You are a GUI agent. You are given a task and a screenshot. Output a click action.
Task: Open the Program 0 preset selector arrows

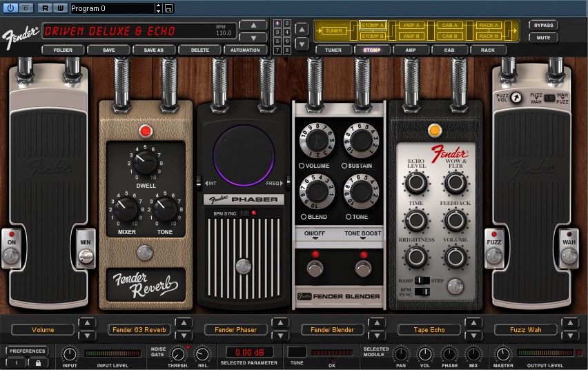pyautogui.click(x=158, y=8)
